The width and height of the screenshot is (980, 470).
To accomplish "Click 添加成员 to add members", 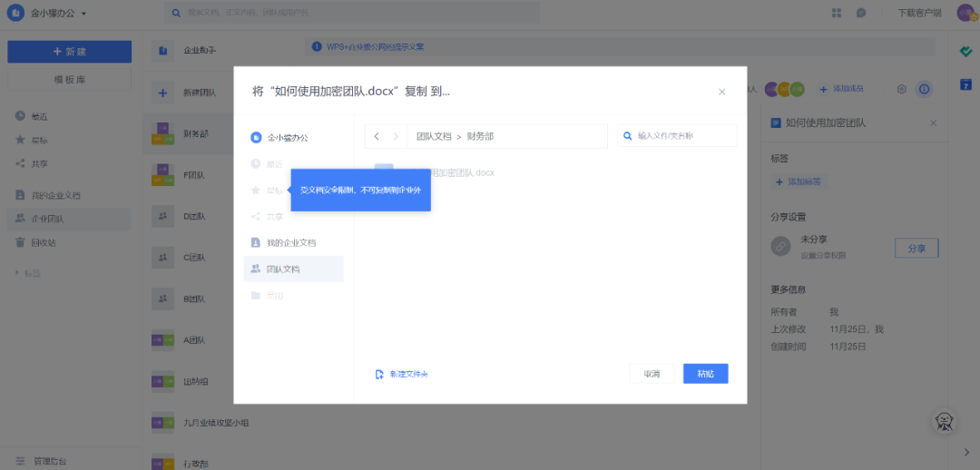I will click(x=842, y=90).
